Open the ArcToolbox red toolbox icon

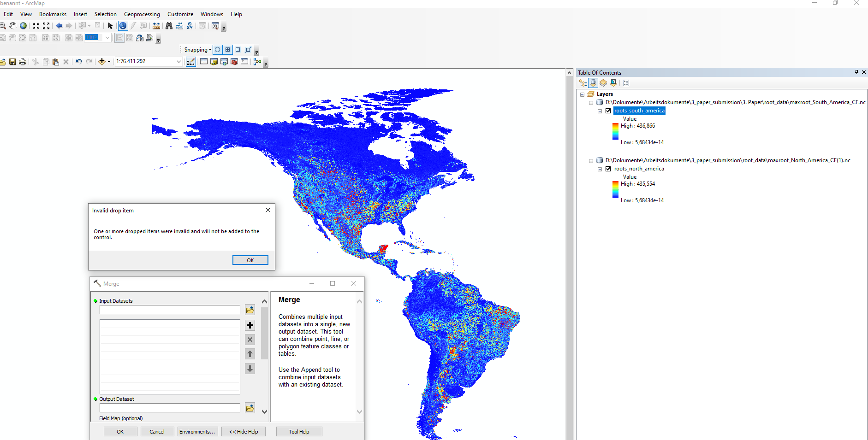[x=234, y=62]
